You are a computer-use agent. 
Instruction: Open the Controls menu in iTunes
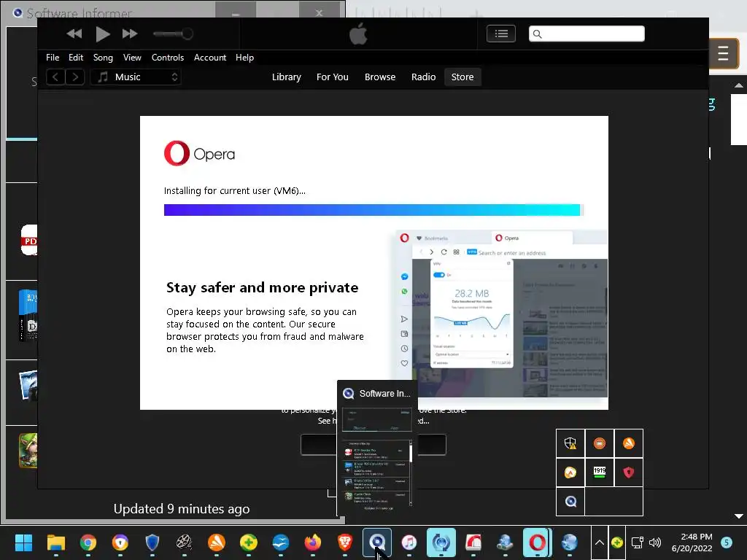(168, 58)
